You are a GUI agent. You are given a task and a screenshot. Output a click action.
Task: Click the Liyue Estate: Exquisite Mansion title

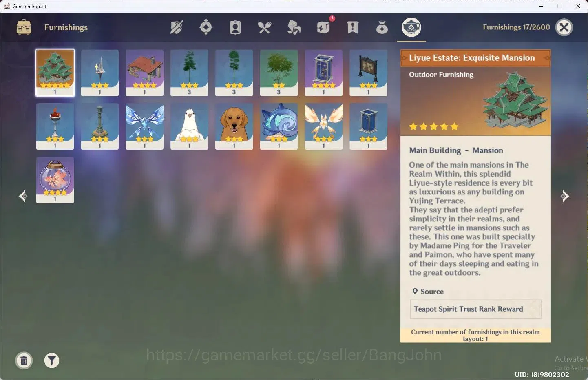tap(472, 58)
